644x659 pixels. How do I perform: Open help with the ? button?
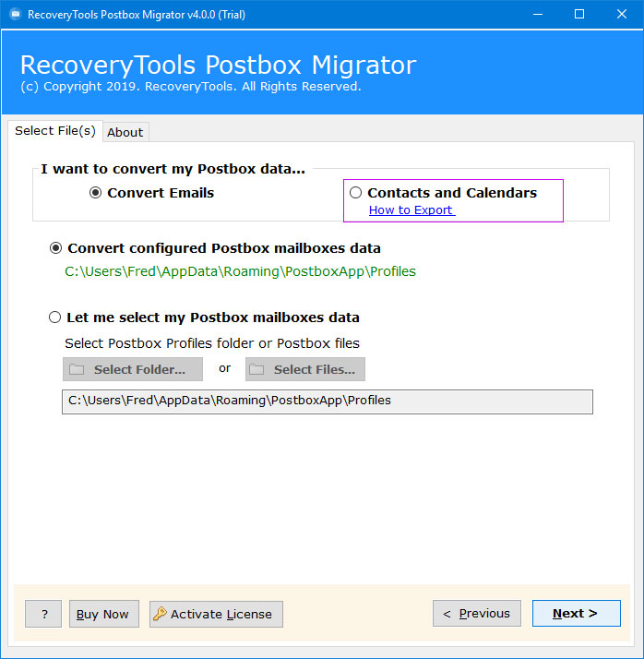click(43, 614)
